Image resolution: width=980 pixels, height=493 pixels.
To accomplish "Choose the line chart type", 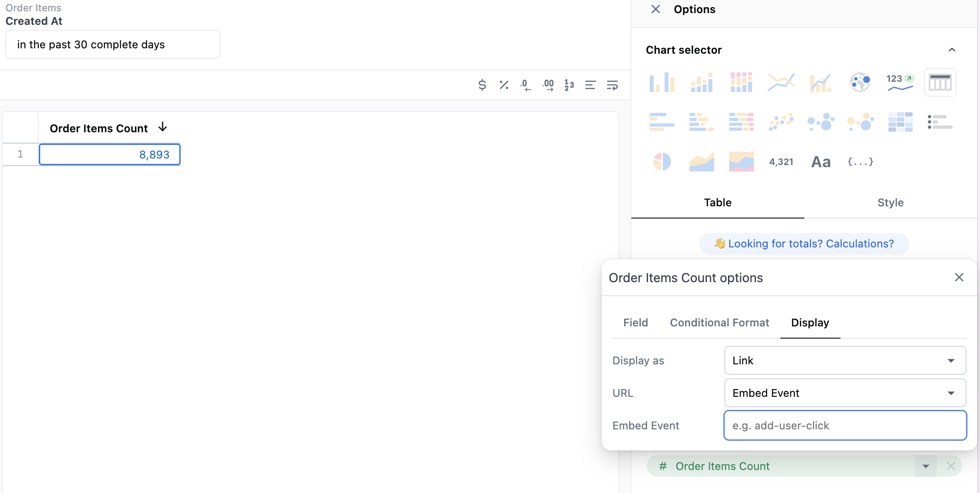I will (x=781, y=82).
